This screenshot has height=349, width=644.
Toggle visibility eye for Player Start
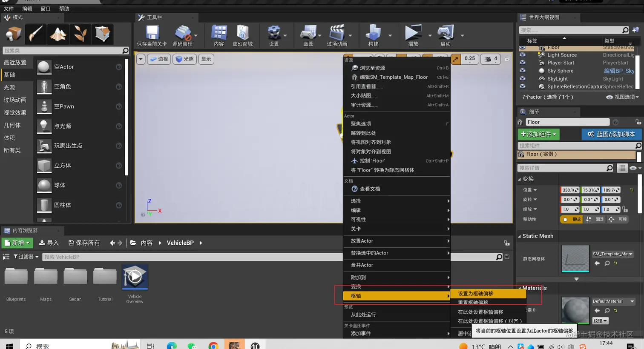pyautogui.click(x=523, y=63)
